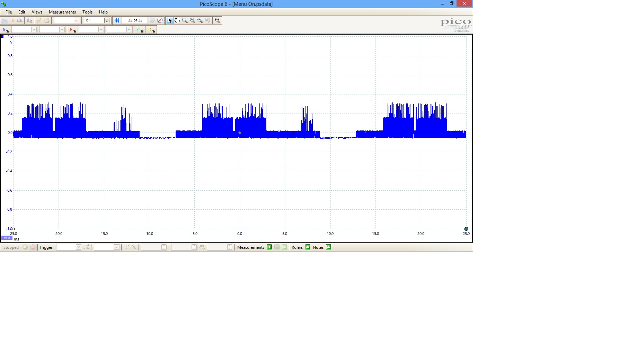620x364 pixels.
Task: Click the ms time unit label
Action: (16, 239)
